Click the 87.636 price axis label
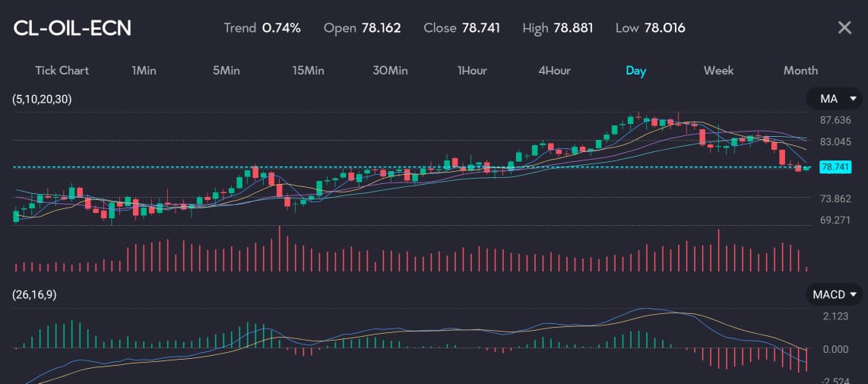This screenshot has height=384, width=868. [835, 120]
